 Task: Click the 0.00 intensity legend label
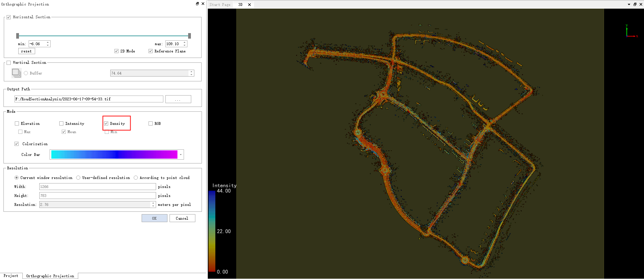(x=223, y=272)
